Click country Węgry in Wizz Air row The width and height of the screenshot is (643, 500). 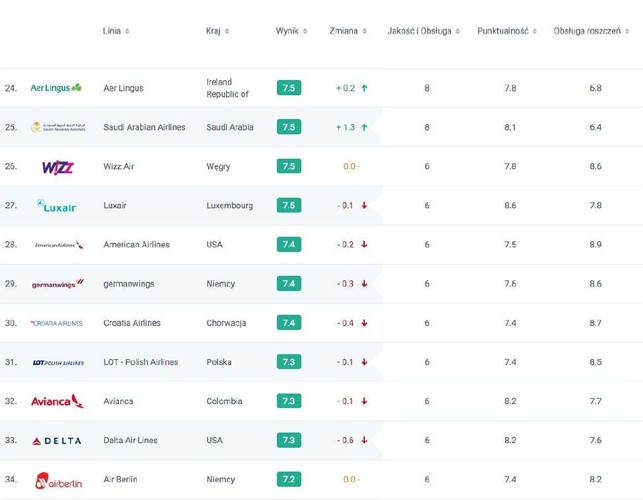(218, 167)
